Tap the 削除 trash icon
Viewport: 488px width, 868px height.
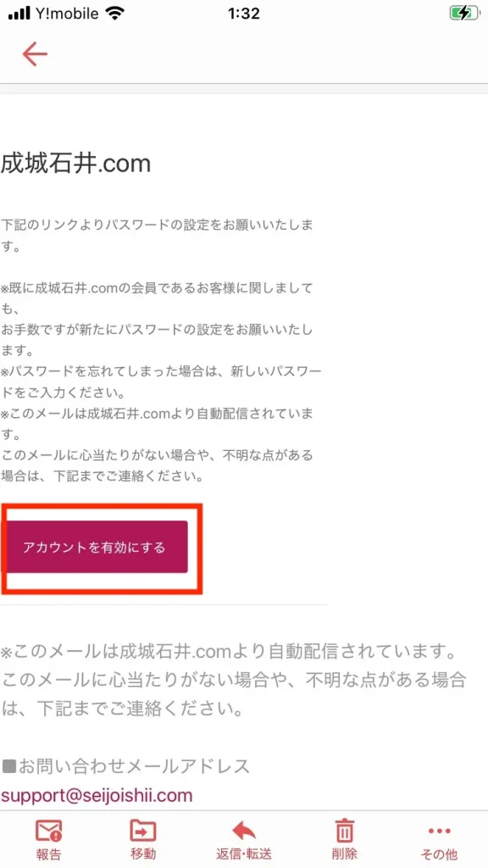[x=345, y=831]
